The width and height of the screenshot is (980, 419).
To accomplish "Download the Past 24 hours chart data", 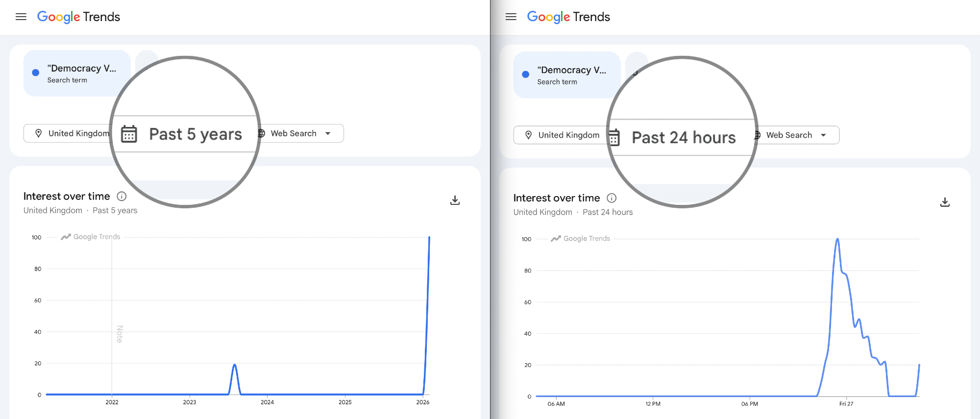I will tap(945, 202).
